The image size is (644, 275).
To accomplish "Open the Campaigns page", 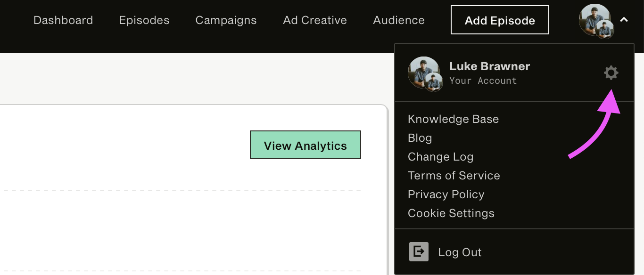I will pyautogui.click(x=226, y=20).
